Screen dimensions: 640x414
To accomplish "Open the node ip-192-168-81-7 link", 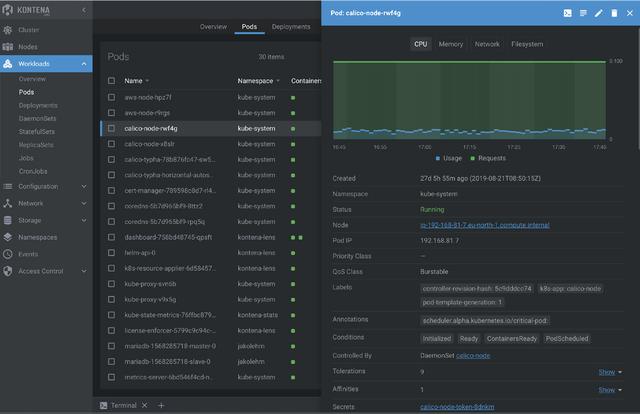I will [x=485, y=227].
